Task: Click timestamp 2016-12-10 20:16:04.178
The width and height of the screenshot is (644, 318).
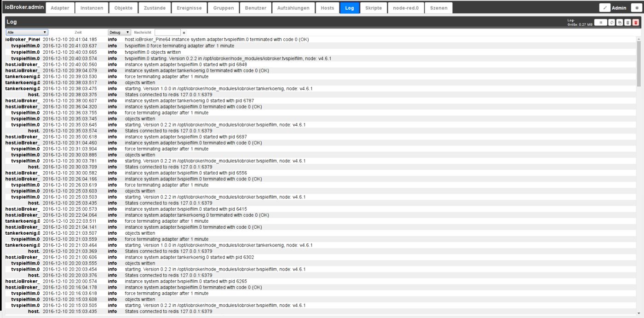Action: tap(70, 287)
